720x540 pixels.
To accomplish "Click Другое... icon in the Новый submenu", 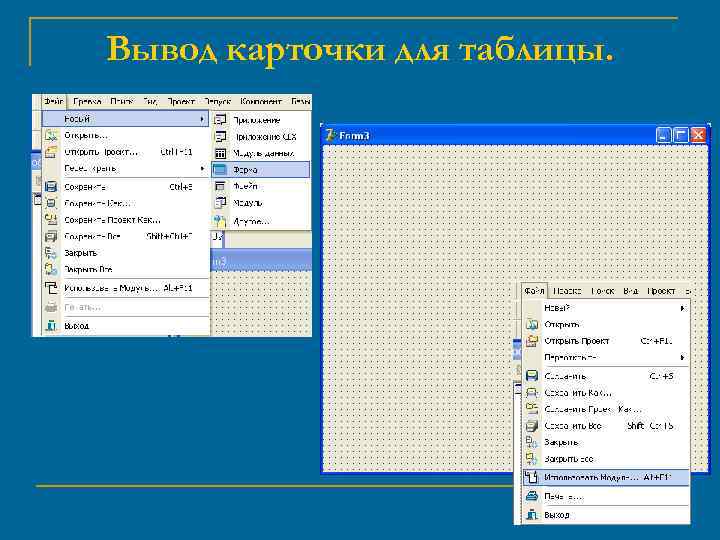I will [221, 221].
